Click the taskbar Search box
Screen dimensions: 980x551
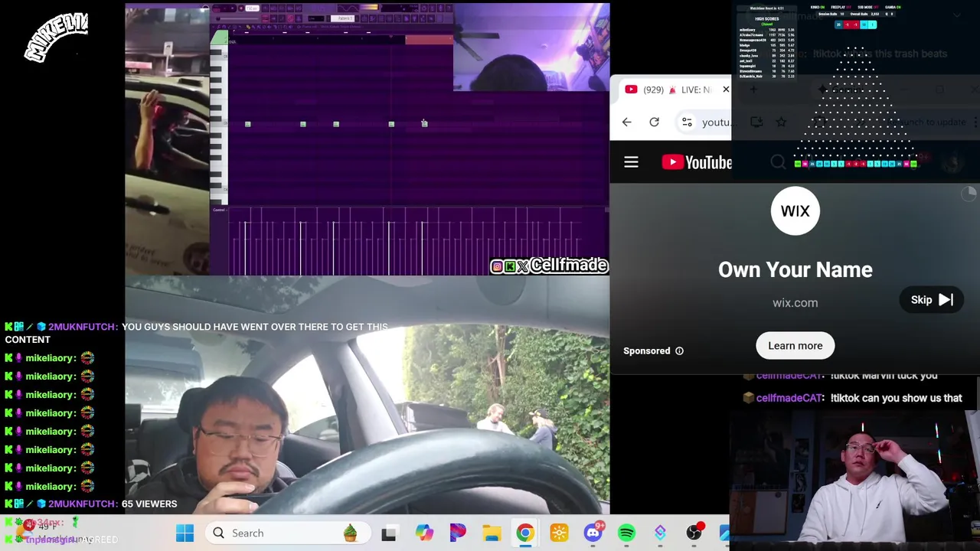pos(289,533)
